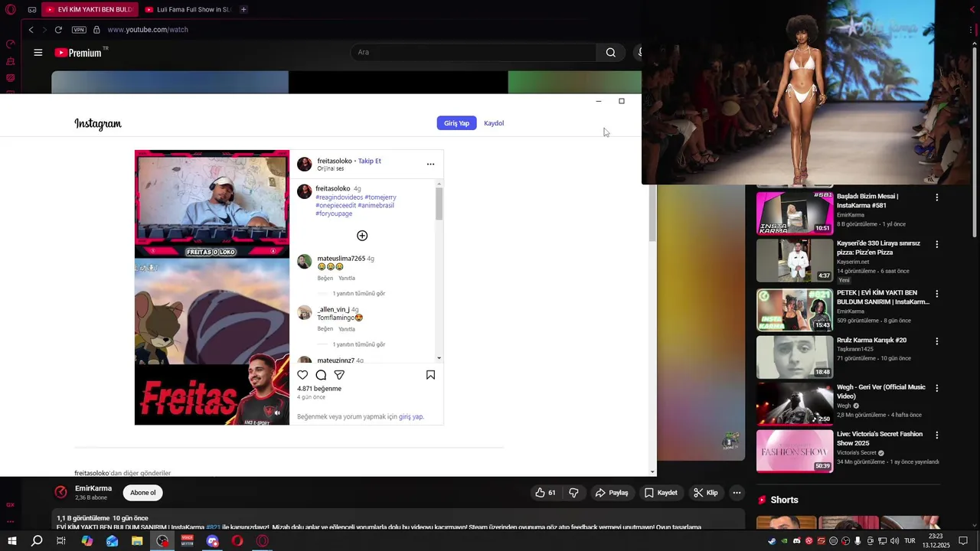Open options for Wegh - Geri Ver video
Screen dimensions: 980x551
click(x=936, y=388)
